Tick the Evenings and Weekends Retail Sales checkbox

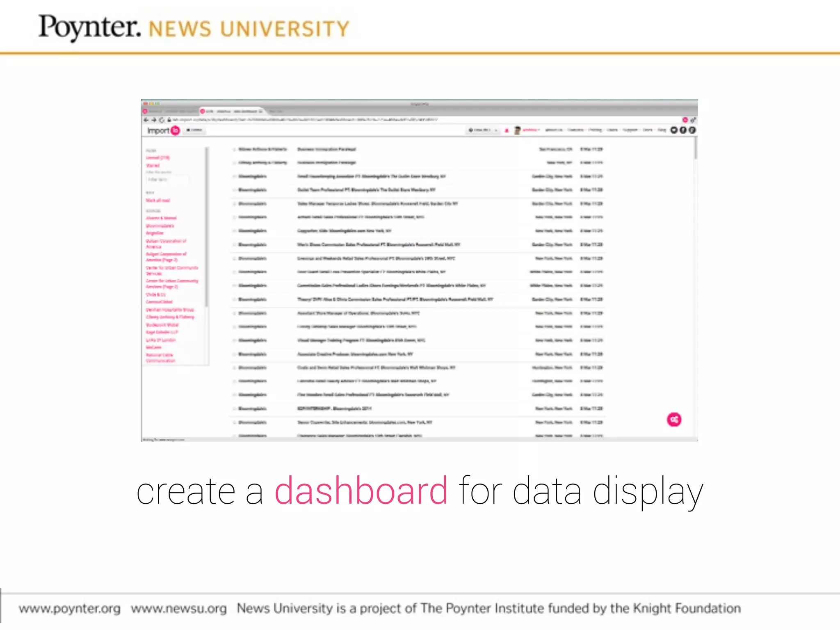point(234,258)
